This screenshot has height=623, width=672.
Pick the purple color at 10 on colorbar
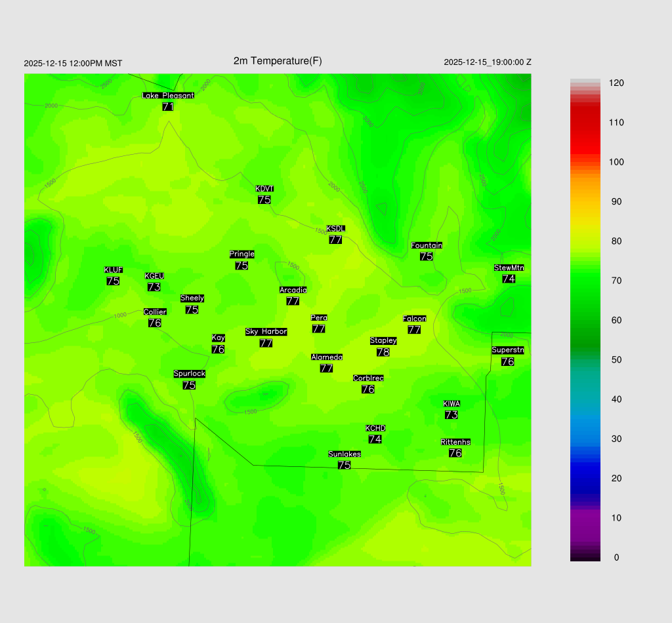(585, 518)
